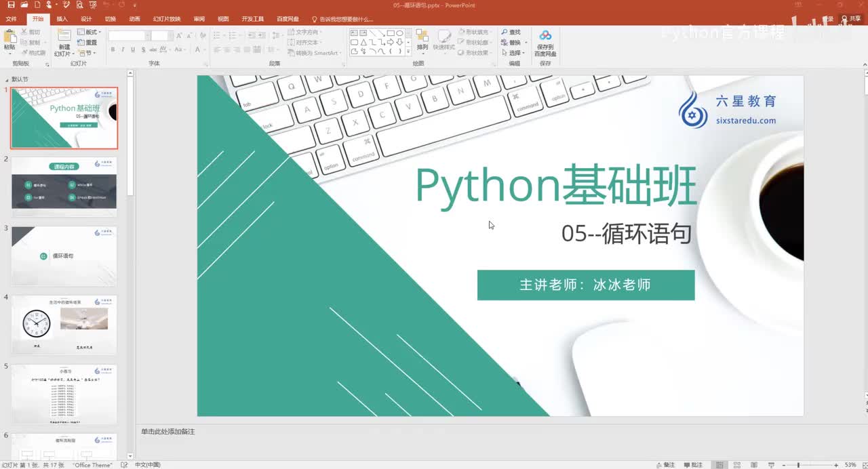Click the Decrease font size icon
This screenshot has width=868, height=469.
pyautogui.click(x=190, y=35)
